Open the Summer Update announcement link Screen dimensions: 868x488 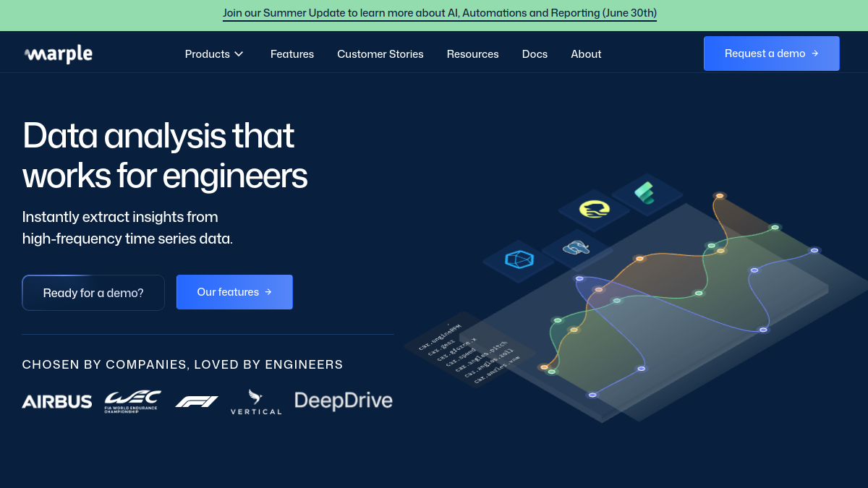coord(440,13)
